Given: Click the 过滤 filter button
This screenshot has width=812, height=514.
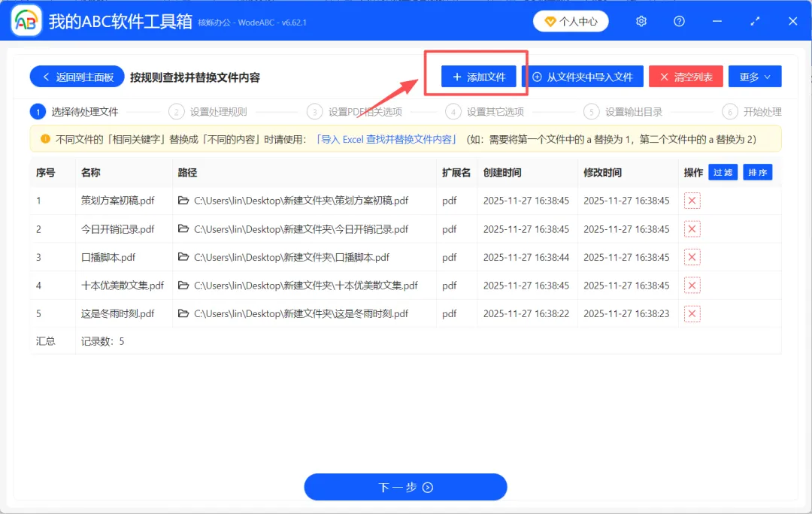Looking at the screenshot, I should click(723, 172).
